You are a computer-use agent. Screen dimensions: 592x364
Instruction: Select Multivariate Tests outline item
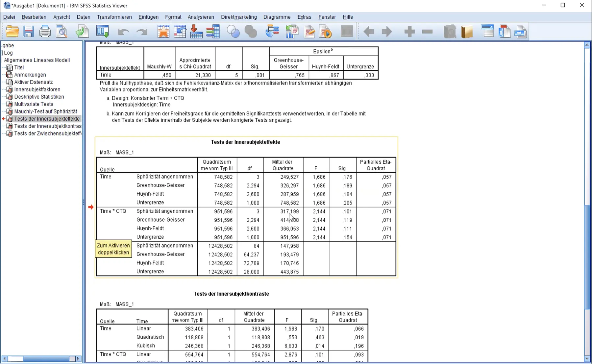34,104
